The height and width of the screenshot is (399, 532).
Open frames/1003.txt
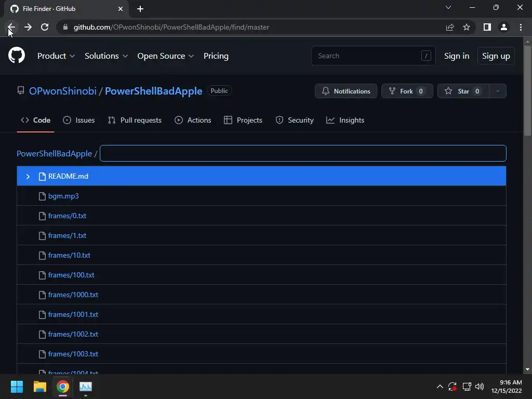point(73,354)
